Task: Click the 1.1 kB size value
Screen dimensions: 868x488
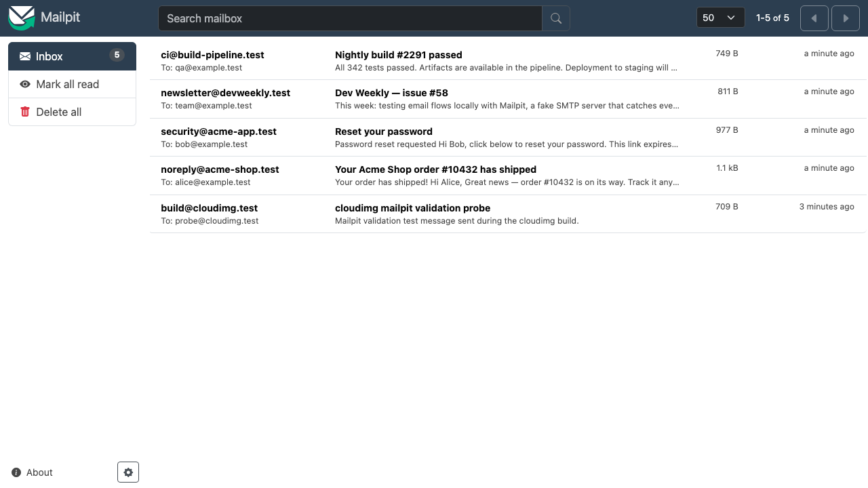Action: (727, 168)
